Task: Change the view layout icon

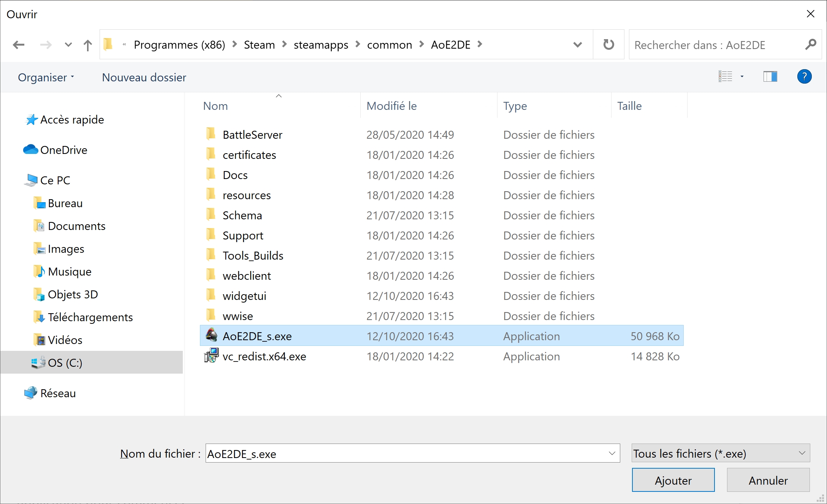Action: (726, 76)
